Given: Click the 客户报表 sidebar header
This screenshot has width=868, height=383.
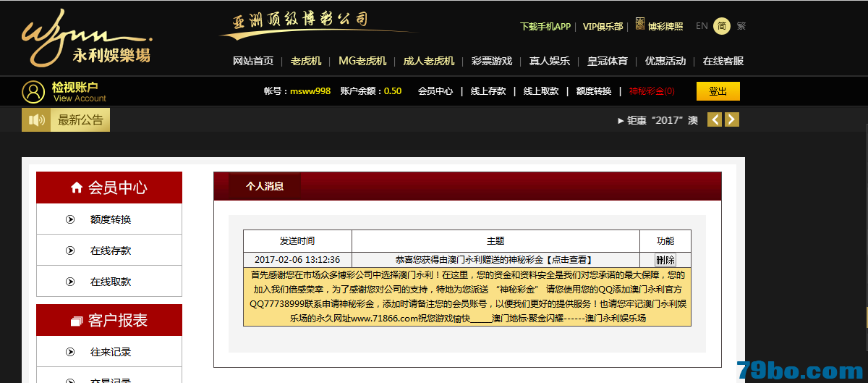Looking at the screenshot, I should click(x=109, y=321).
